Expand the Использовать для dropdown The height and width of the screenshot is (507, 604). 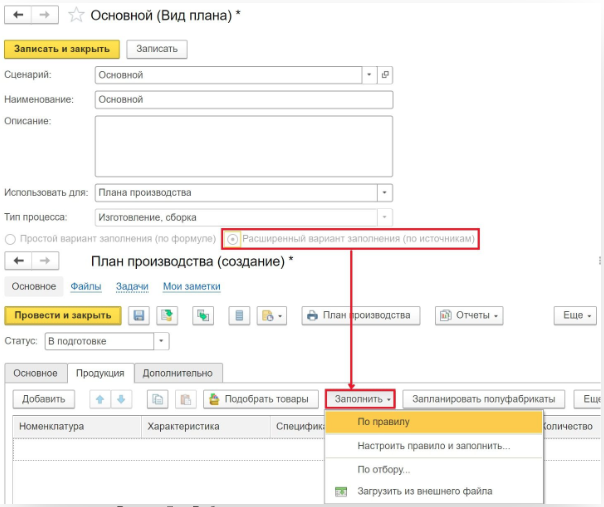[384, 193]
